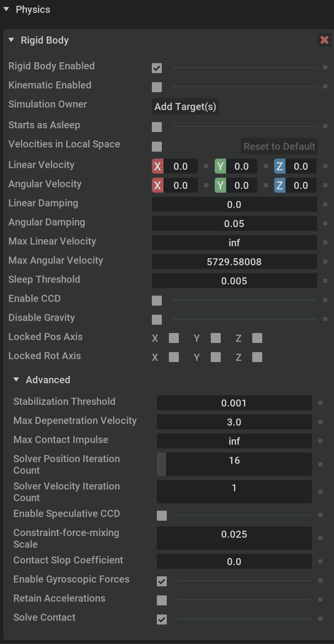Click the reset square beside Linear Damping

pos(325,205)
